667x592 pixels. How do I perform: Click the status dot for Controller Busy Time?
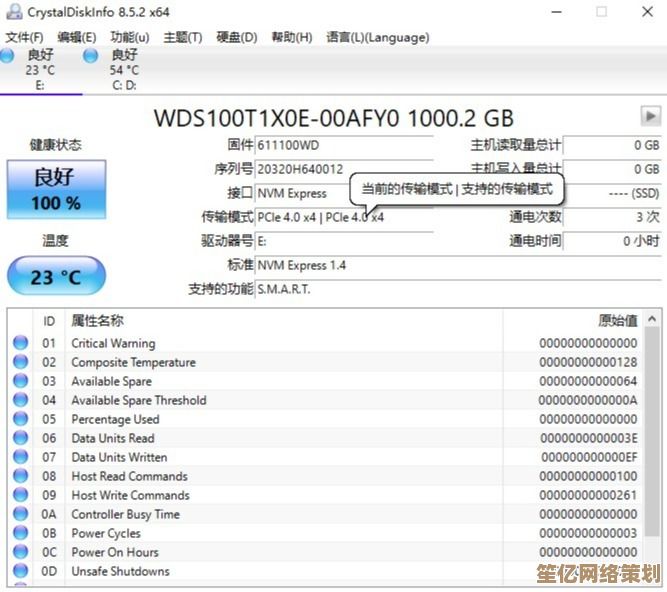[20, 514]
